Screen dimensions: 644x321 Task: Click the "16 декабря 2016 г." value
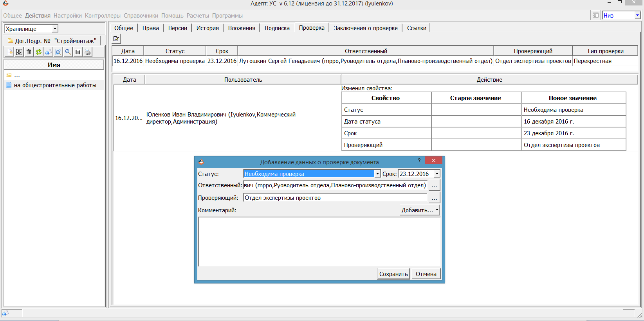549,122
